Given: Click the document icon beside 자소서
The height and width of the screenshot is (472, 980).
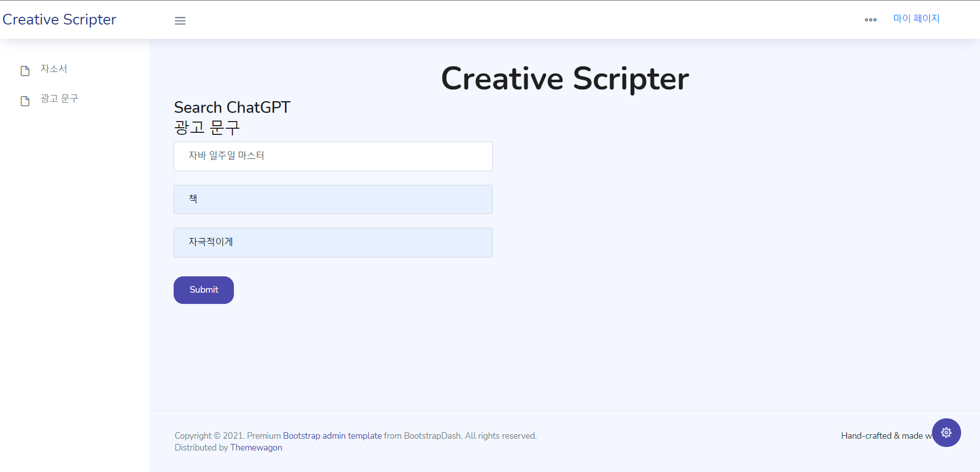Looking at the screenshot, I should point(25,70).
